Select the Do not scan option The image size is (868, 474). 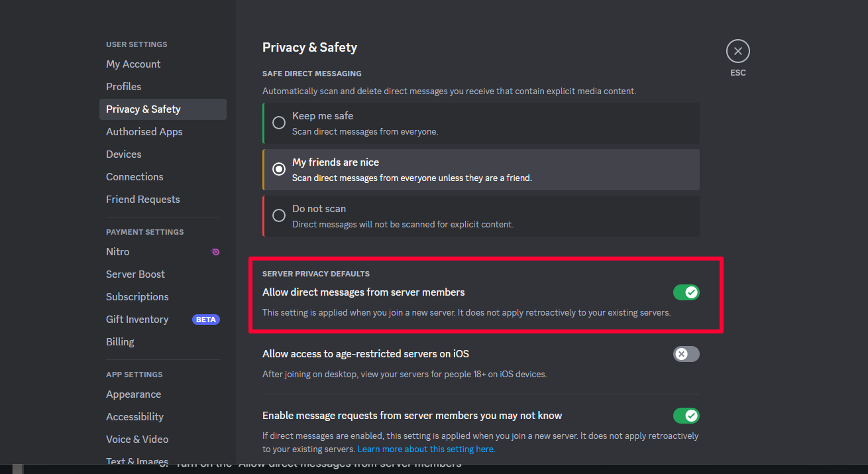[280, 215]
